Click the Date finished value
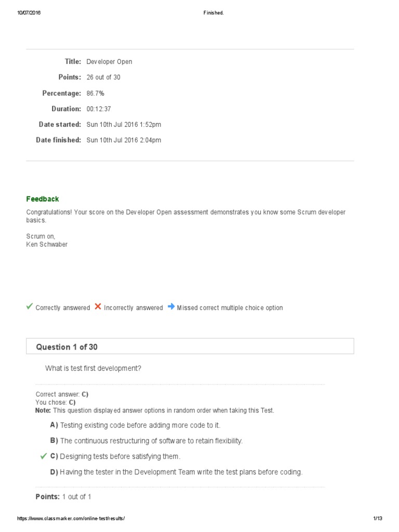Screen dimensions: 399x532 click(x=124, y=140)
